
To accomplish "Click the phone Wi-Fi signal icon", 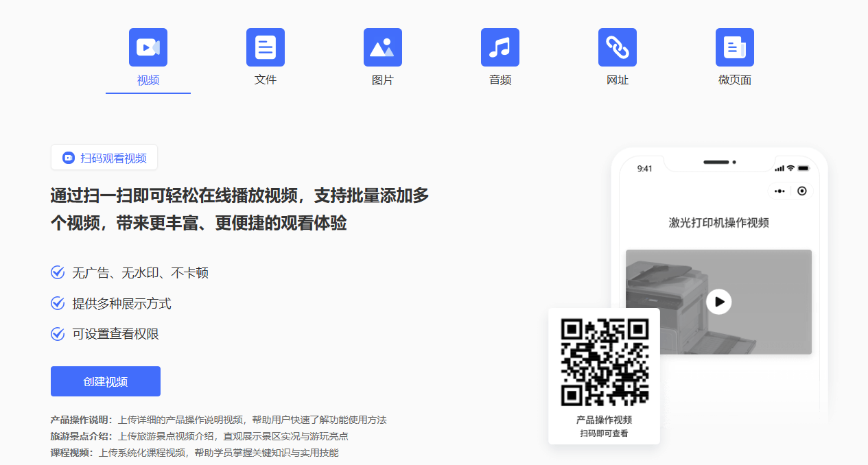I will click(x=790, y=168).
